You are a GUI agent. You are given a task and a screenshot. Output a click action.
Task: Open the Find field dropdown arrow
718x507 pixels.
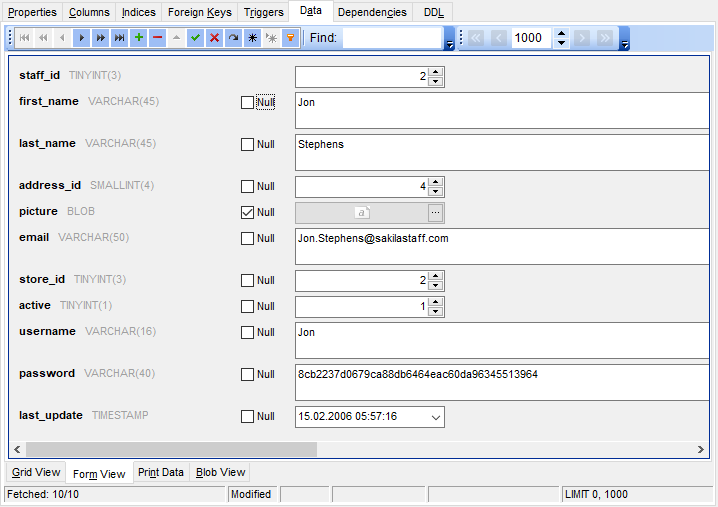tap(449, 44)
